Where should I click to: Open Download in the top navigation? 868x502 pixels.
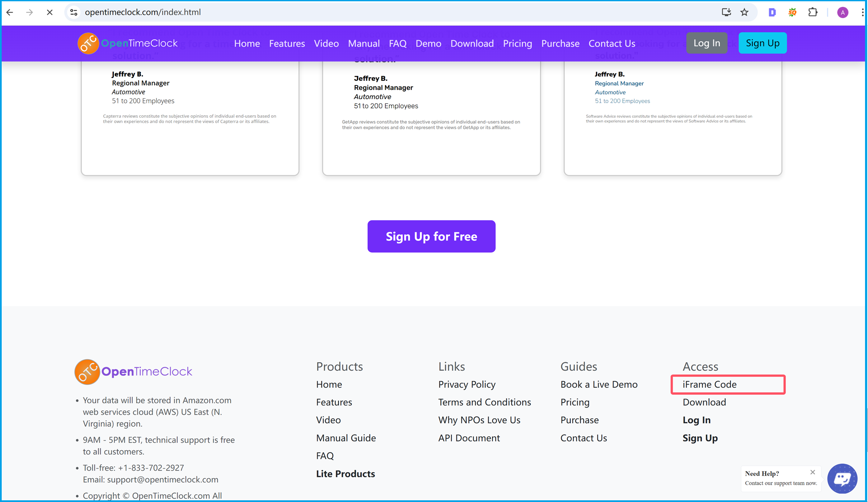(x=472, y=43)
